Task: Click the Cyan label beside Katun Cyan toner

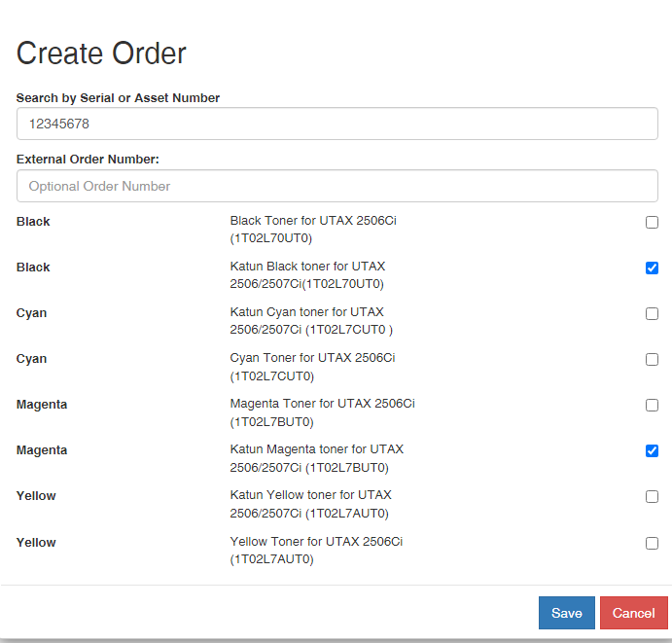Action: coord(31,313)
